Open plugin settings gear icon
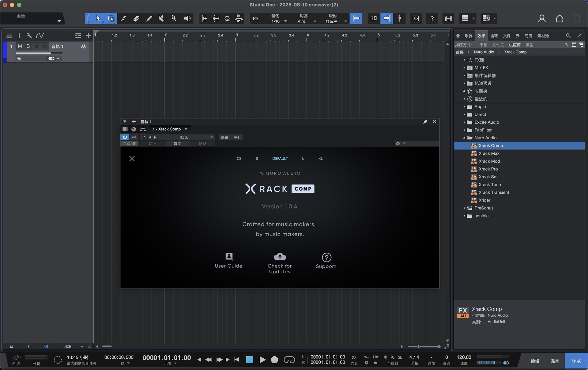 click(398, 143)
